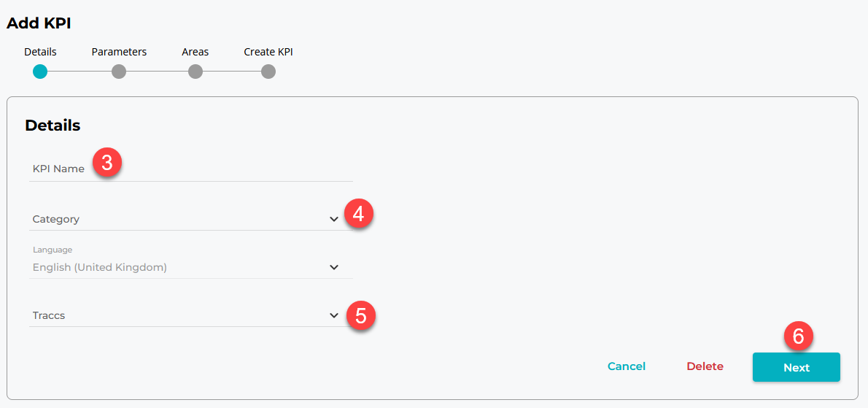
Task: Switch to the Areas step label
Action: pyautogui.click(x=195, y=52)
